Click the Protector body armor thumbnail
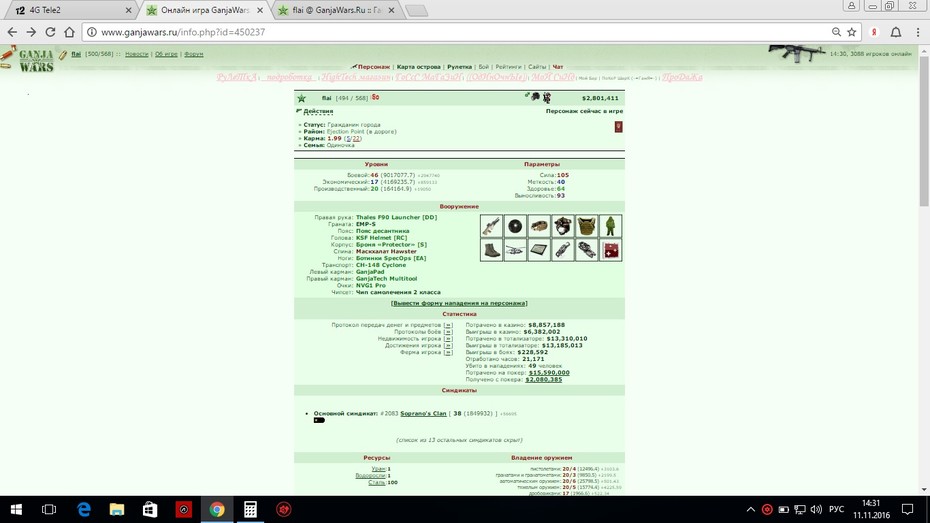 click(587, 226)
